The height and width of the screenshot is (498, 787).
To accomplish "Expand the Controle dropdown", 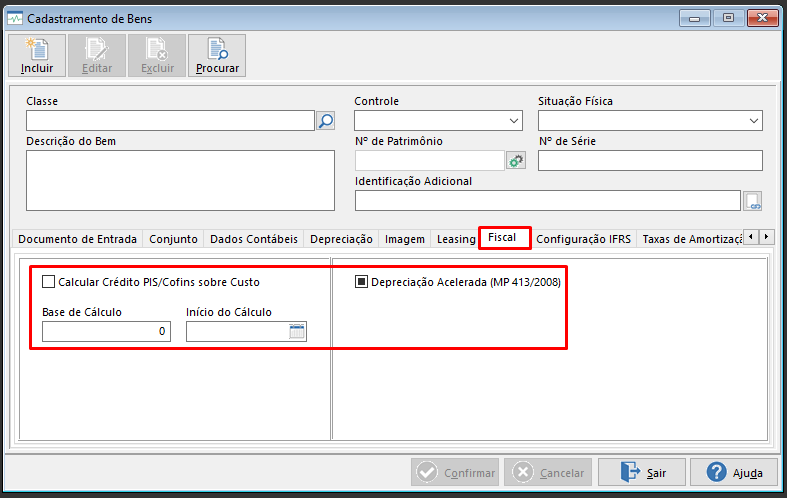I will click(513, 121).
